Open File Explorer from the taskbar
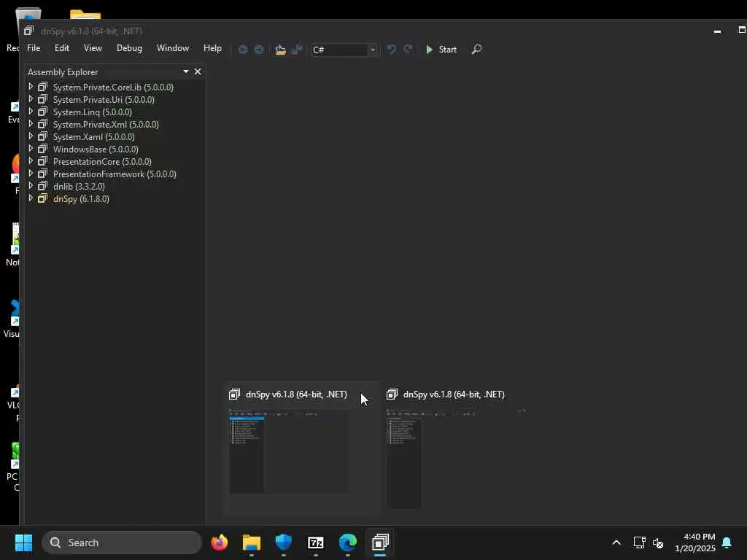747x560 pixels. [252, 542]
